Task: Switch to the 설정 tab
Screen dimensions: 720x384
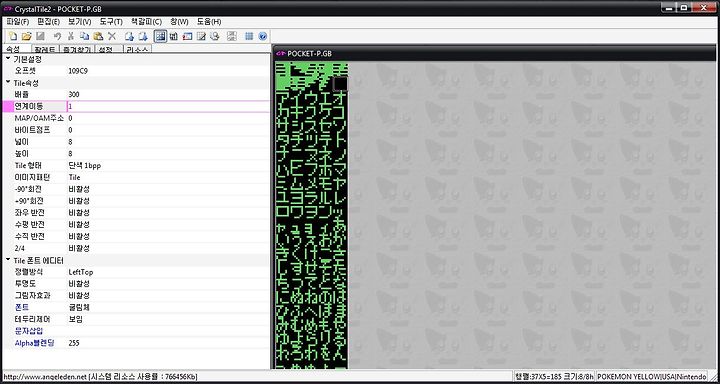Action: coord(109,50)
